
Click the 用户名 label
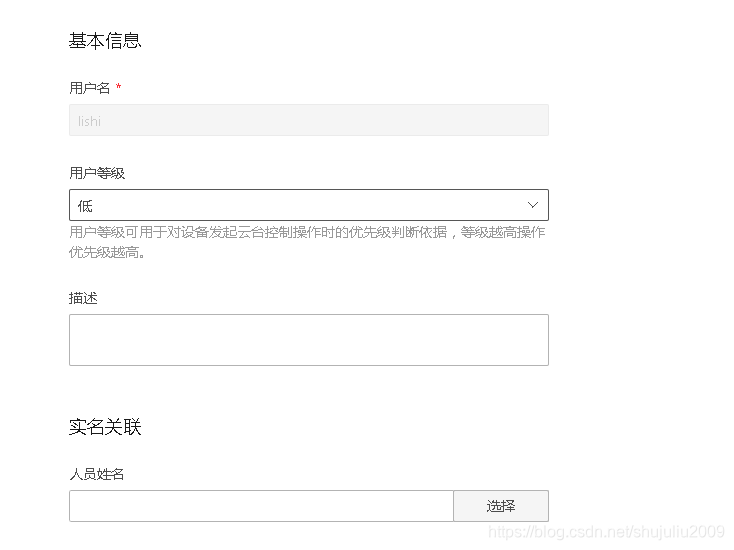click(x=89, y=88)
